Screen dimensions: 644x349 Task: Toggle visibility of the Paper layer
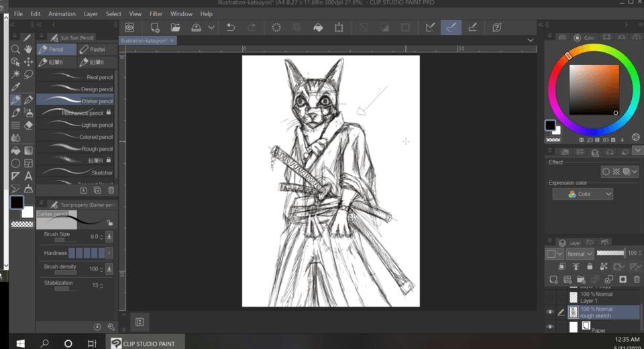pos(550,327)
